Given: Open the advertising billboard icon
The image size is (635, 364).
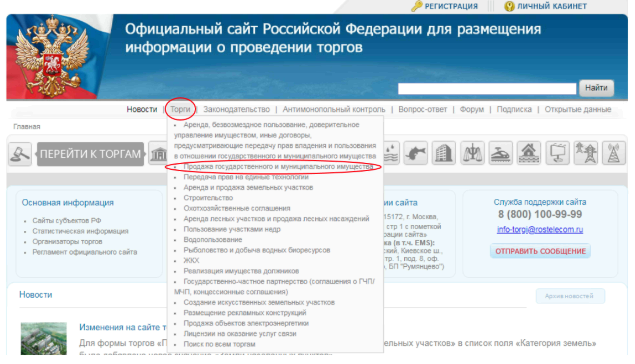Looking at the screenshot, I should point(557,153).
